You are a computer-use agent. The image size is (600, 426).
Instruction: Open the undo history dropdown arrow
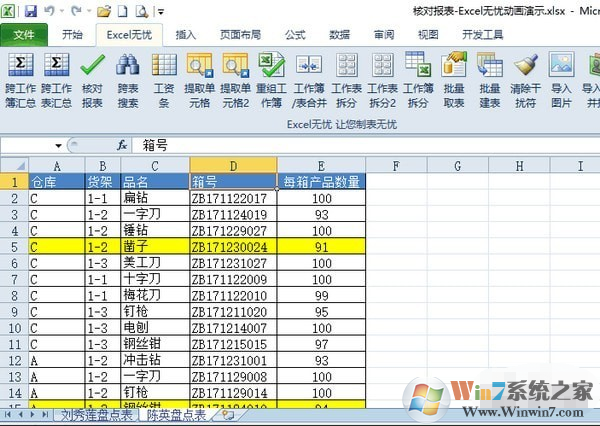pos(61,11)
